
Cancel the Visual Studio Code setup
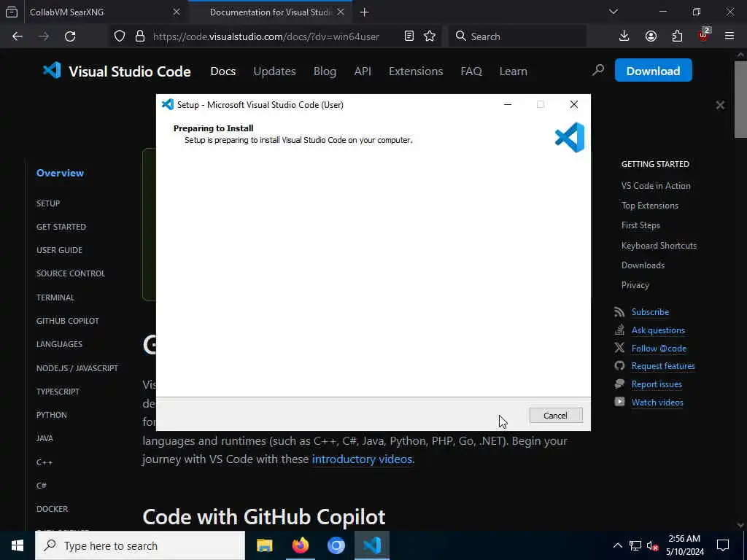(555, 415)
